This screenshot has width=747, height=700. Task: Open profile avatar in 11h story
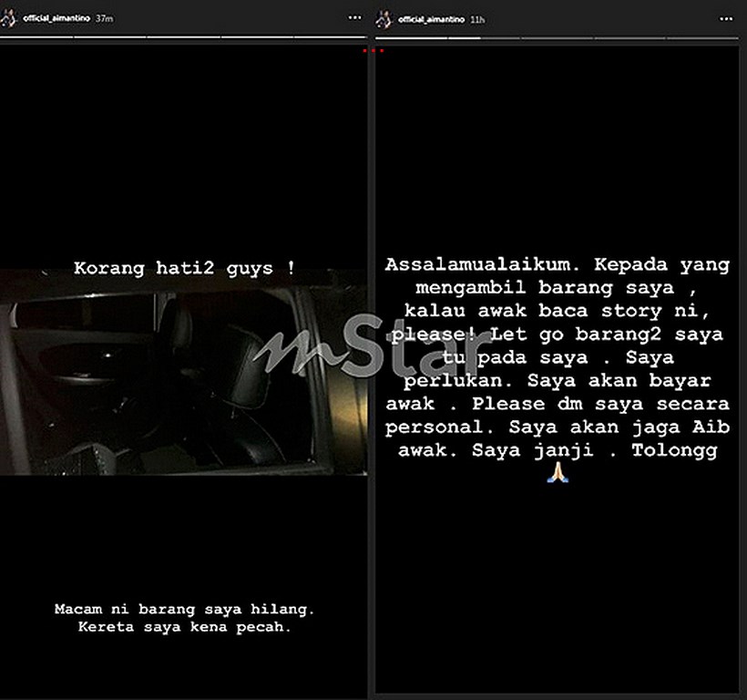[384, 19]
